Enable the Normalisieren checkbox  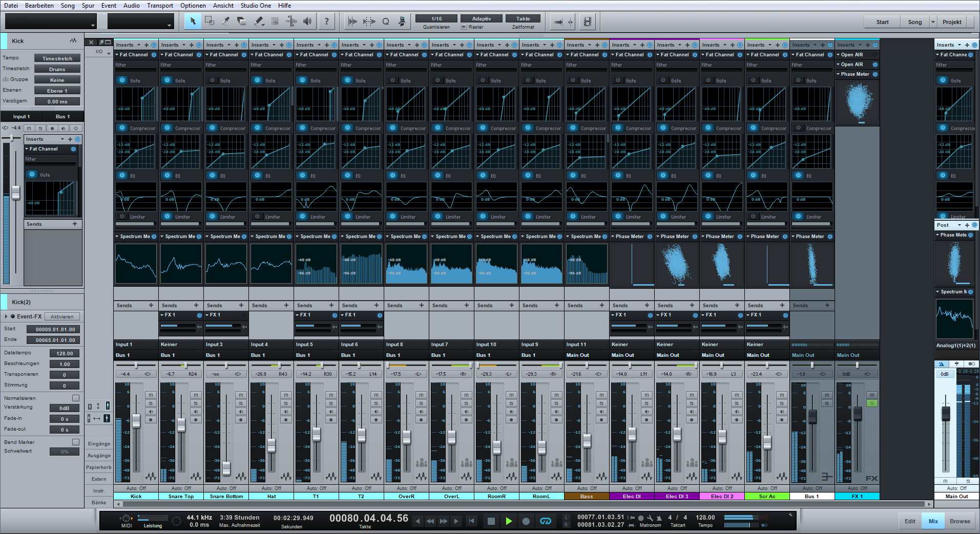click(x=76, y=398)
